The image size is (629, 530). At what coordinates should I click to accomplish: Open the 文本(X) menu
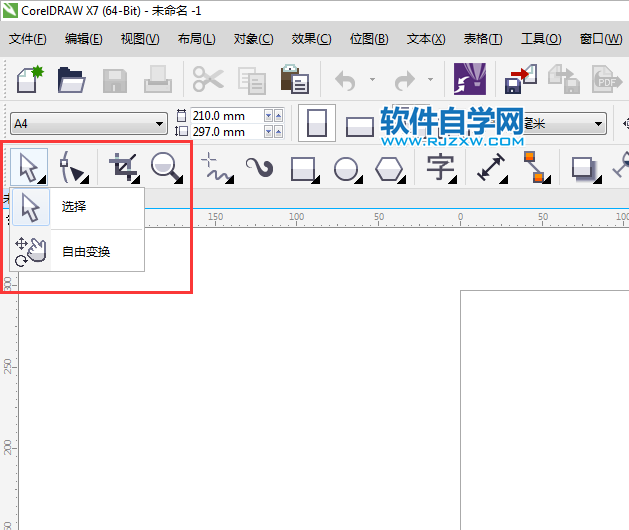(426, 39)
